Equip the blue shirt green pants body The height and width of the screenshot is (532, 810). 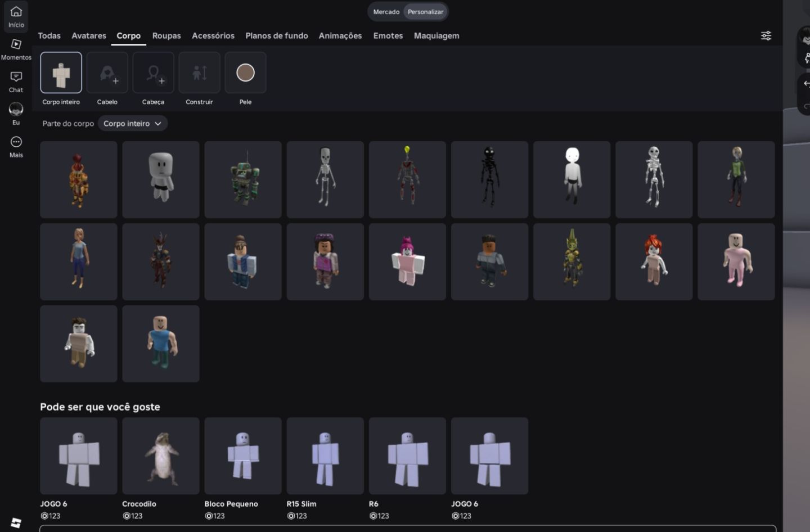point(161,344)
